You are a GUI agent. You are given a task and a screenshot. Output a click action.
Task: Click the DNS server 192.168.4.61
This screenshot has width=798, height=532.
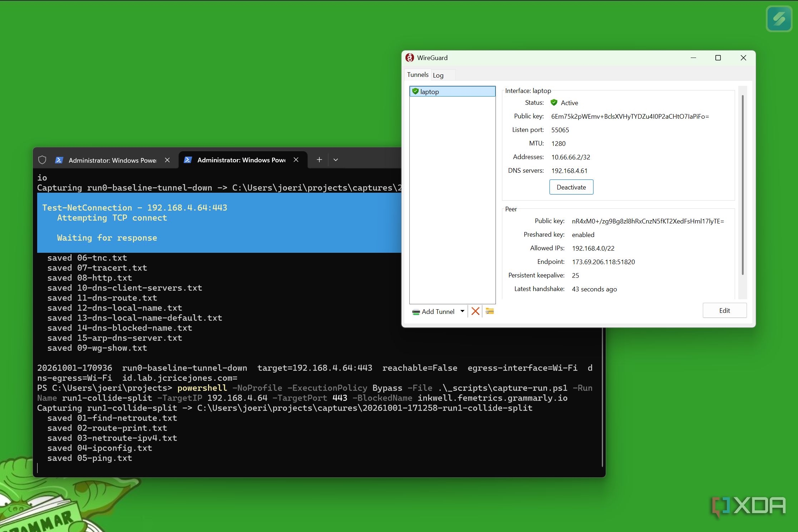click(569, 171)
